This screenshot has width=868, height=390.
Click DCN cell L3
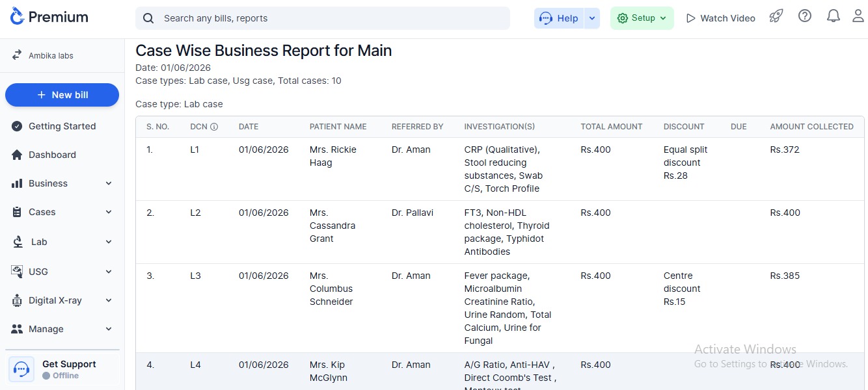pyautogui.click(x=195, y=276)
